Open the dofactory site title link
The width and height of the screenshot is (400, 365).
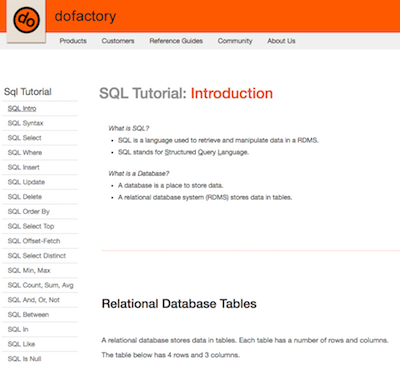(85, 16)
